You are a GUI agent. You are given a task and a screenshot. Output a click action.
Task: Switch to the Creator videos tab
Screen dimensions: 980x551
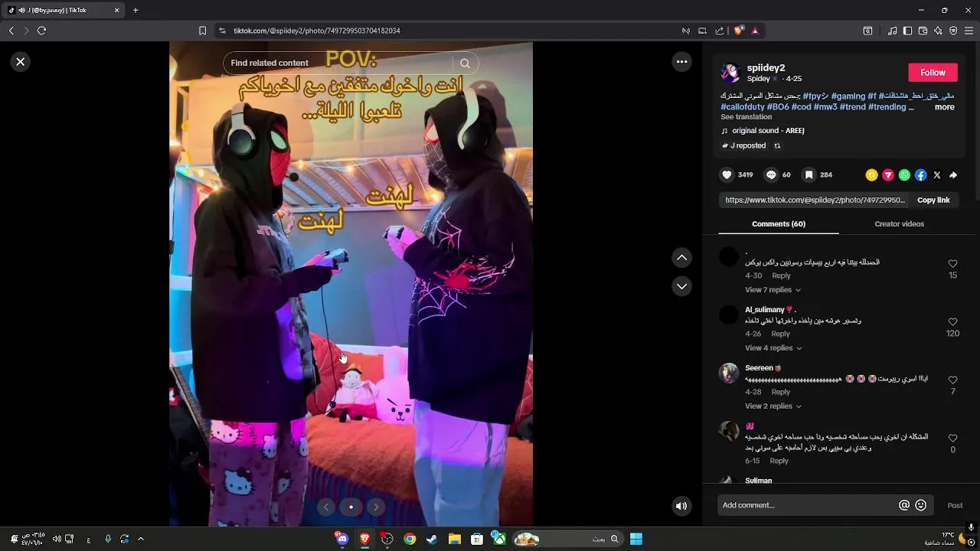tap(899, 224)
